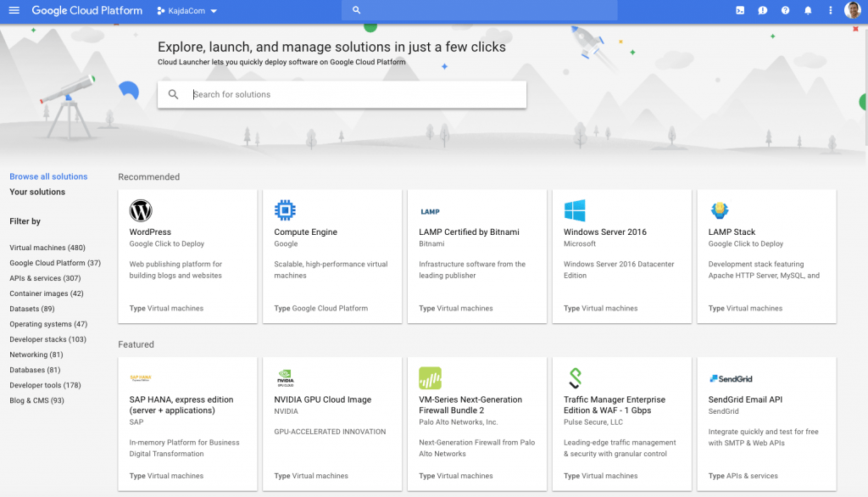Activate Cloud Shell icon in header
The image size is (868, 497).
740,10
